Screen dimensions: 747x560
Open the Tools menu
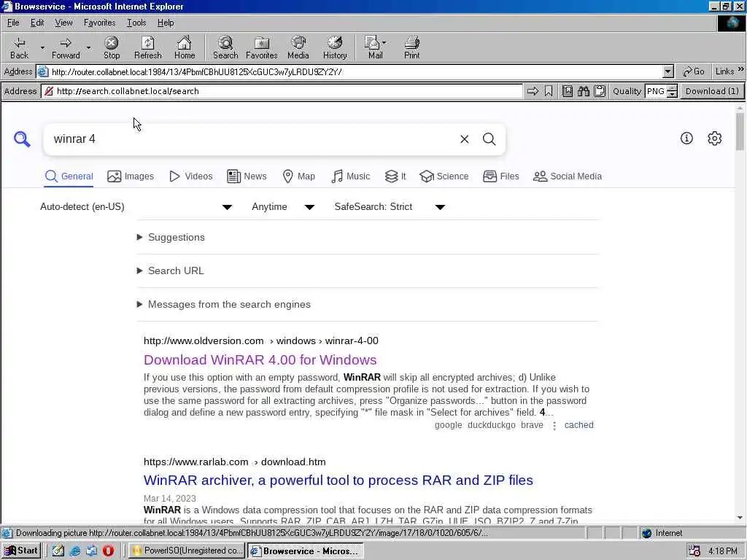coord(136,23)
